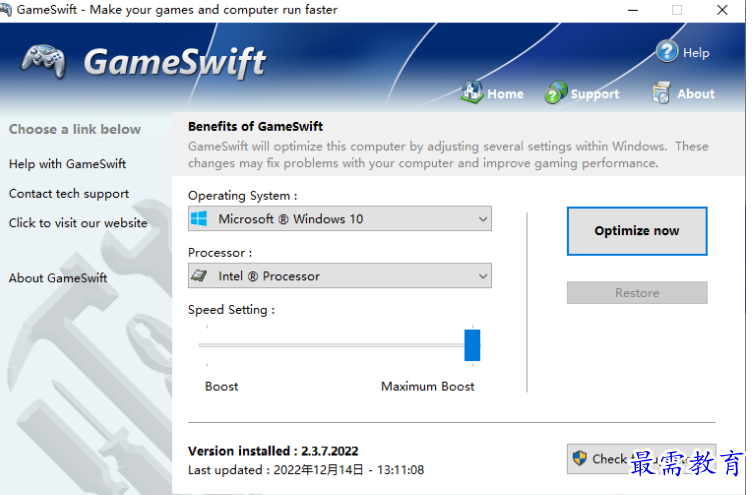Click the Help question mark icon
752x495 pixels.
(667, 51)
